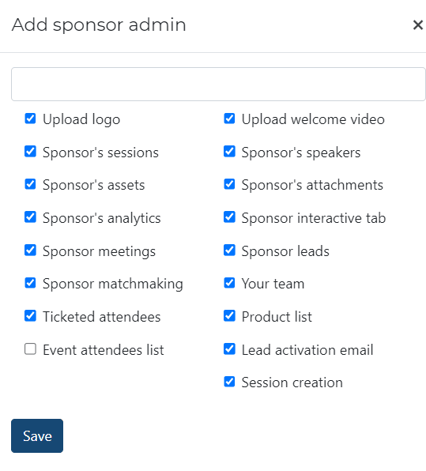Toggle the Lead activation email checkbox

tap(229, 349)
